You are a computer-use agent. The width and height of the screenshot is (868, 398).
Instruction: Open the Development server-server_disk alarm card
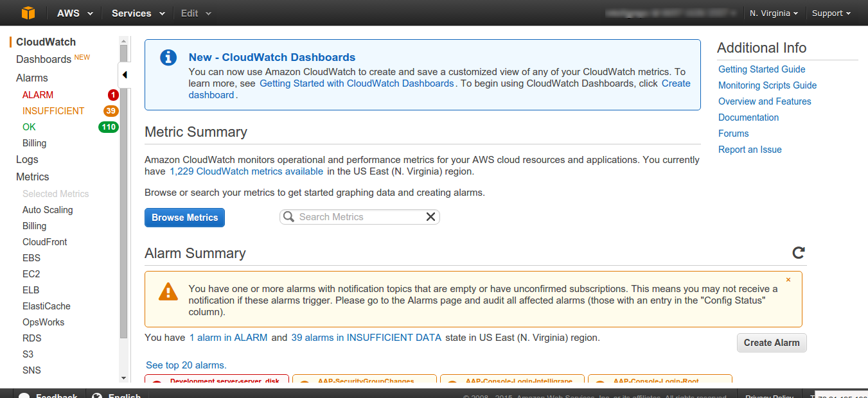click(x=217, y=379)
